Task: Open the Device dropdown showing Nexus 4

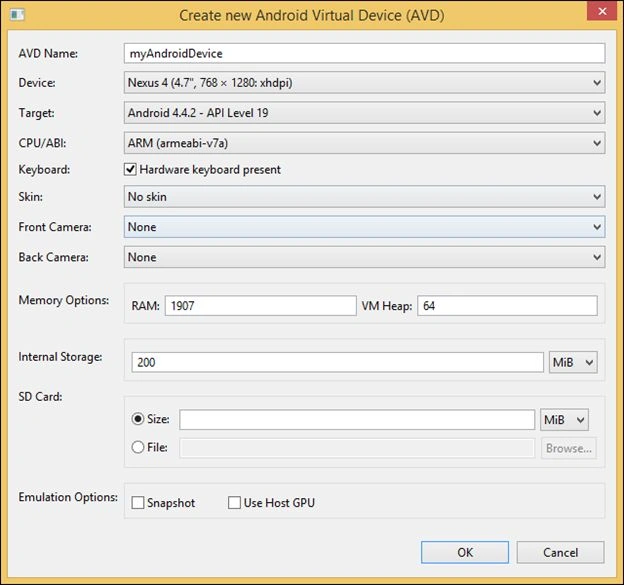Action: click(364, 83)
